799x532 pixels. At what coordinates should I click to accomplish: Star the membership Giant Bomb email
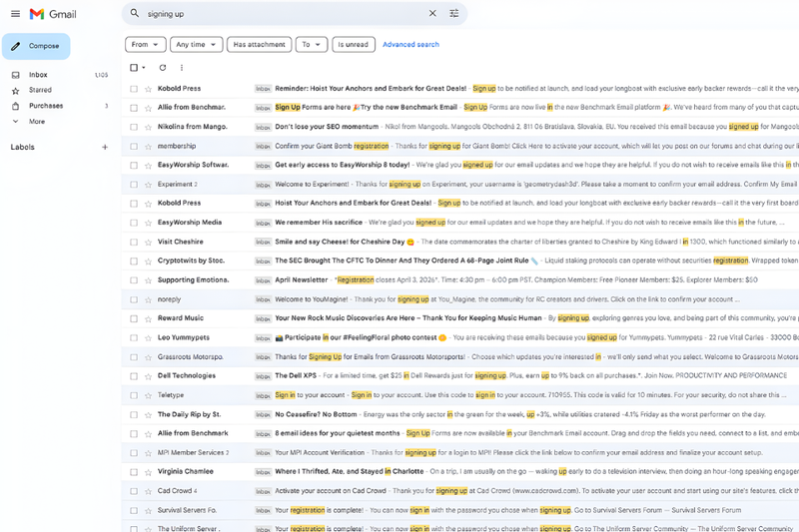coord(148,146)
